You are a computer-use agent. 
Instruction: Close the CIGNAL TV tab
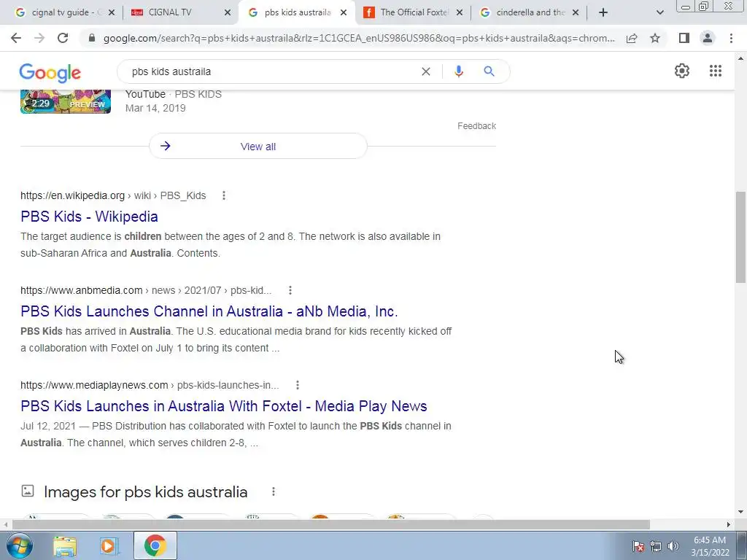pos(228,13)
